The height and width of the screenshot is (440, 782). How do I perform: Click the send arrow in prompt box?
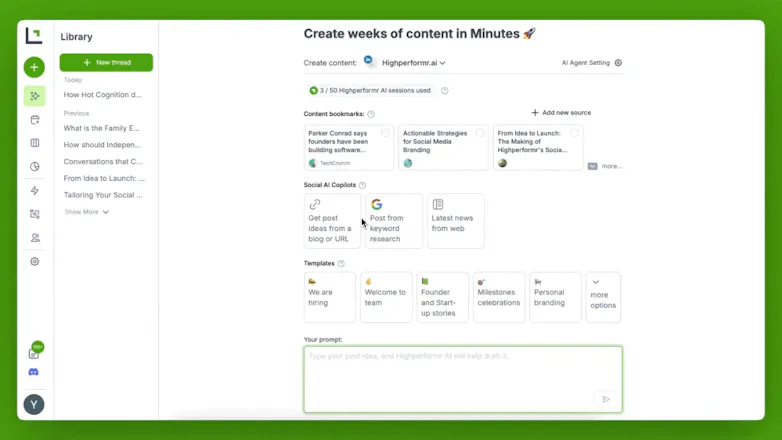coord(606,399)
